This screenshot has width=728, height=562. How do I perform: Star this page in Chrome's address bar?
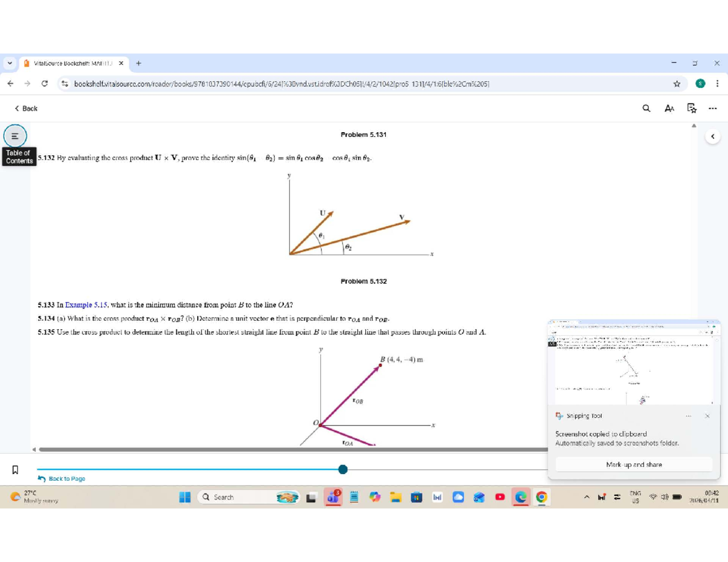point(676,84)
